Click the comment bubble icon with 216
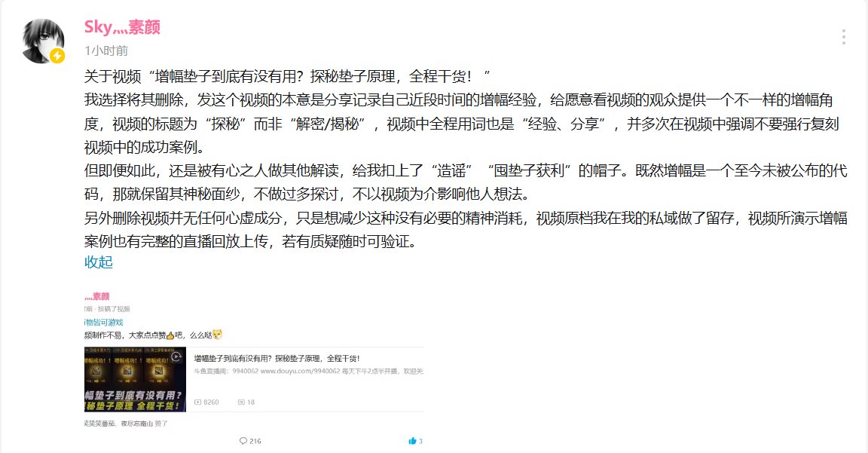This screenshot has width=868, height=453. (243, 441)
